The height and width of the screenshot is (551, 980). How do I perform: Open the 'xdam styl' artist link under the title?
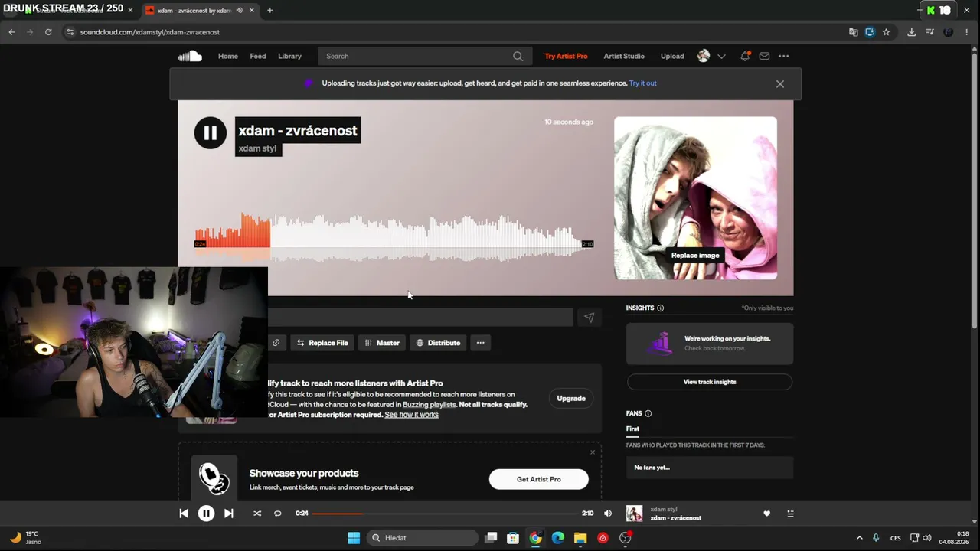pyautogui.click(x=257, y=148)
